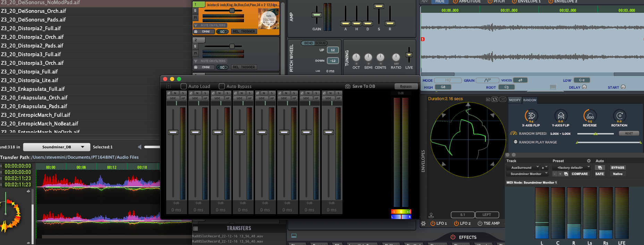
Task: Toggle Mute on sampler slot 1
Action: [x=195, y=17]
